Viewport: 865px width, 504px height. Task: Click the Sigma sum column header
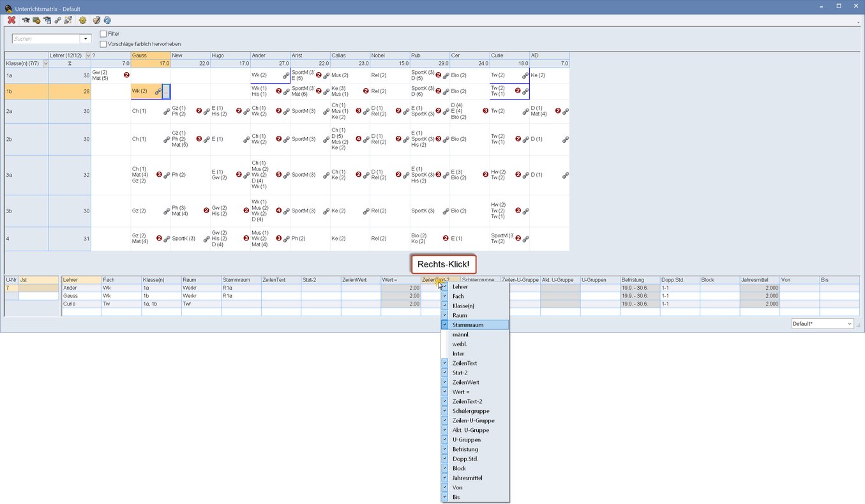tap(70, 63)
